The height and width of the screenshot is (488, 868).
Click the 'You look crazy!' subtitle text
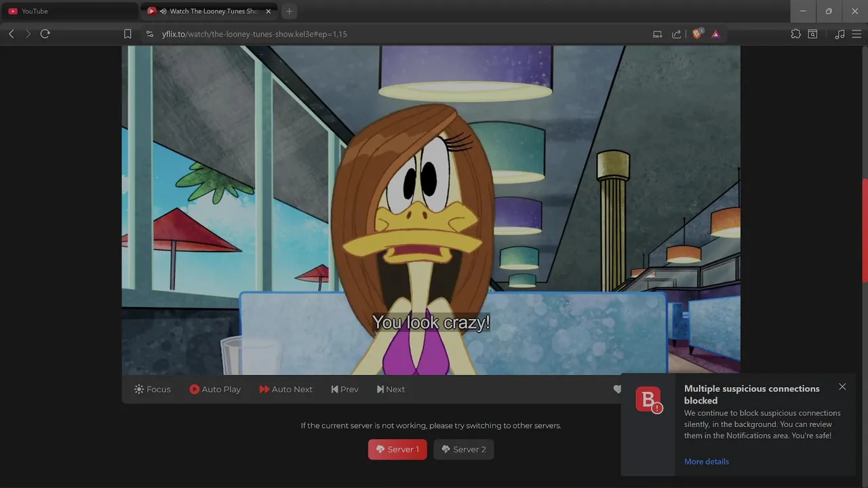click(x=431, y=323)
